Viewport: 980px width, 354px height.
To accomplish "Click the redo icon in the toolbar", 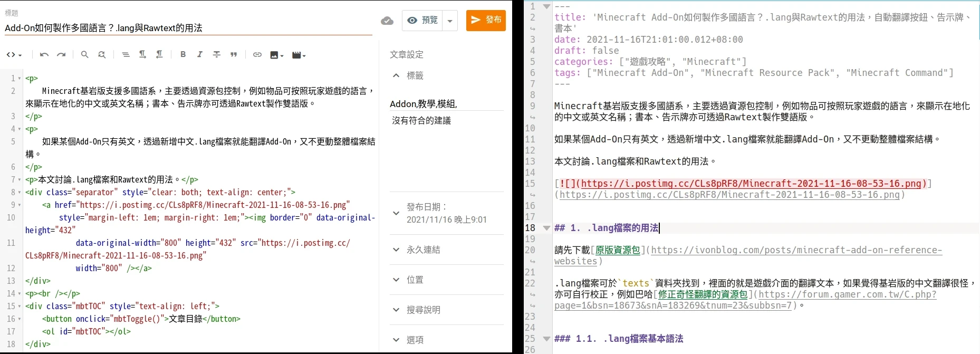I will pyautogui.click(x=61, y=55).
